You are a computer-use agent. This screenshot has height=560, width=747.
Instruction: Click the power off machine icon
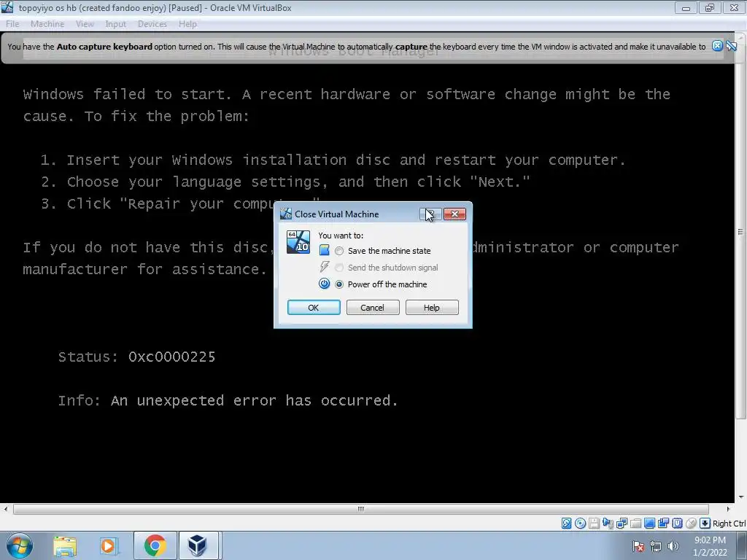[x=324, y=284]
